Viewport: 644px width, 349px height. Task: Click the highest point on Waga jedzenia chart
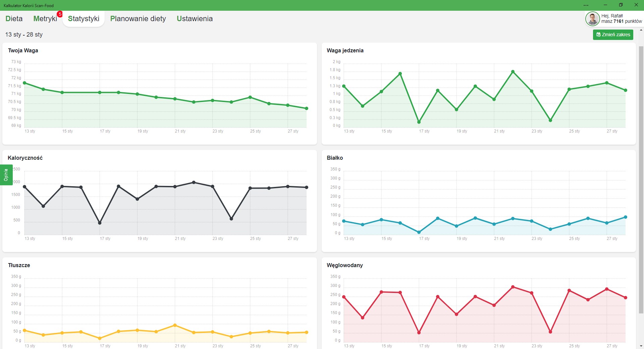(513, 72)
